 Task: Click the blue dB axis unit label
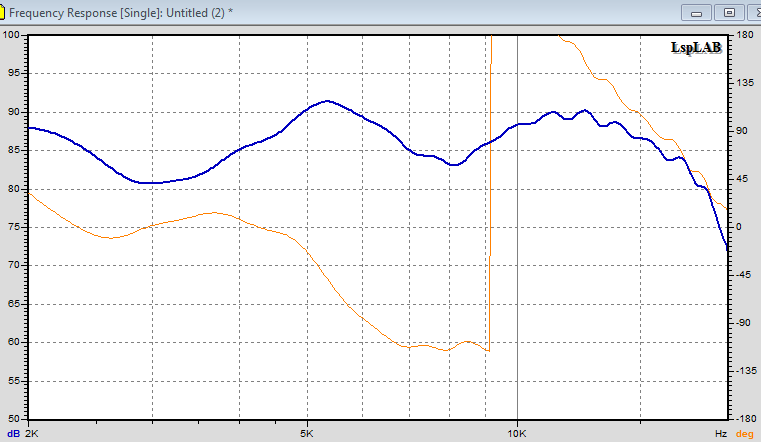tap(13, 434)
